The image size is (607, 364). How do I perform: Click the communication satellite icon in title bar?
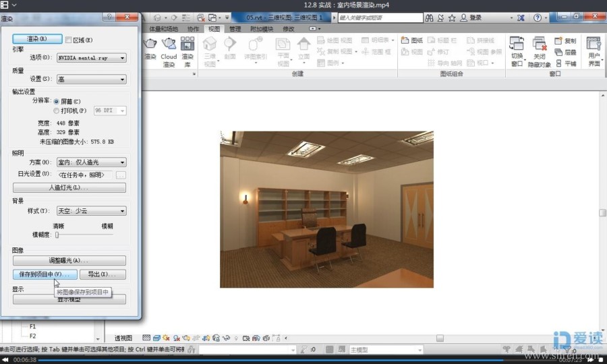pos(440,18)
